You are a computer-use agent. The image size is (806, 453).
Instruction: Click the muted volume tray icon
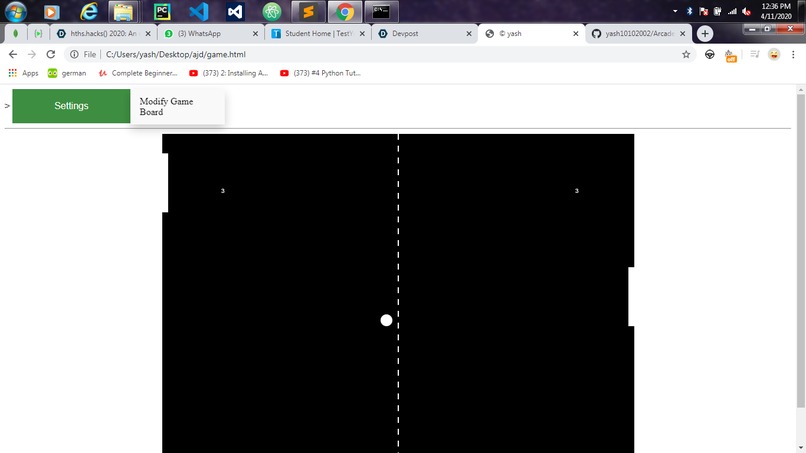click(x=746, y=11)
